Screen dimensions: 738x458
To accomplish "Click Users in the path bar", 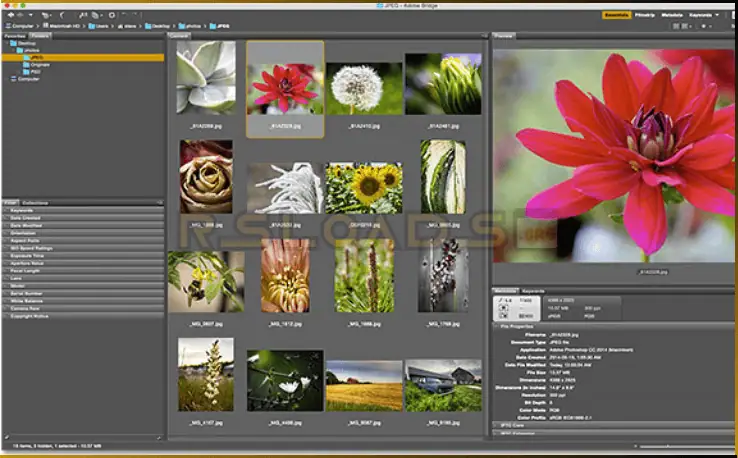I will coord(98,26).
